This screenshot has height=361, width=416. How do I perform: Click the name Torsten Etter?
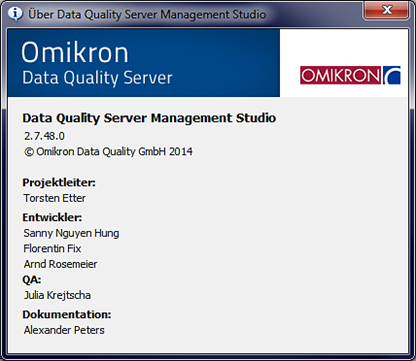pos(54,198)
